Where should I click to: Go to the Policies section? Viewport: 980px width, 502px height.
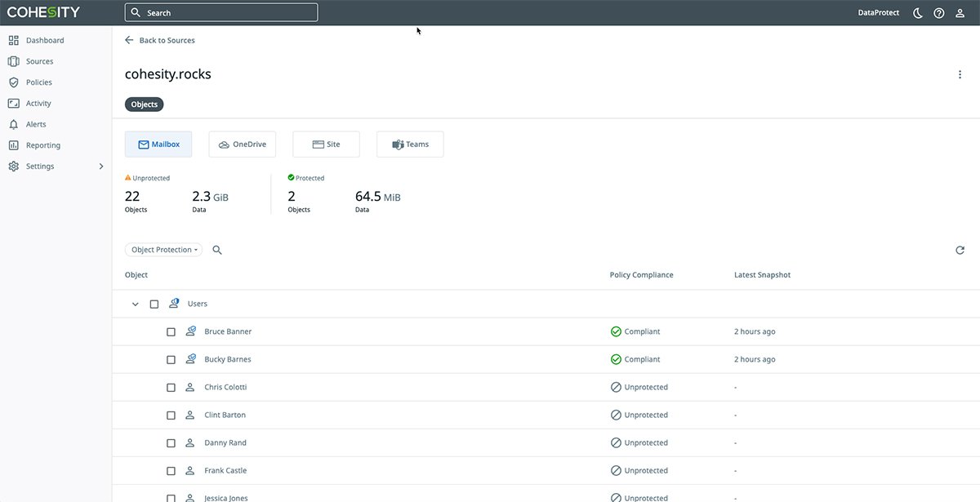tap(39, 82)
